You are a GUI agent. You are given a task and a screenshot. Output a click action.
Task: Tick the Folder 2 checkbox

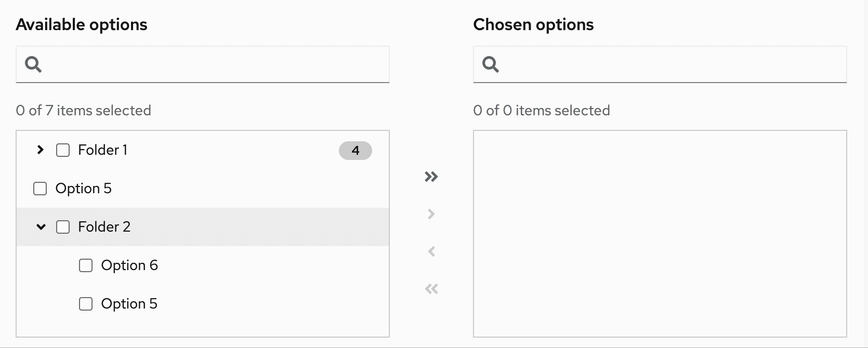click(x=63, y=227)
